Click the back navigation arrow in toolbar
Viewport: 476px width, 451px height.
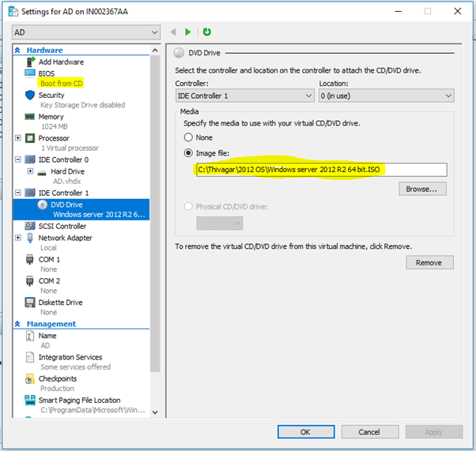point(173,32)
